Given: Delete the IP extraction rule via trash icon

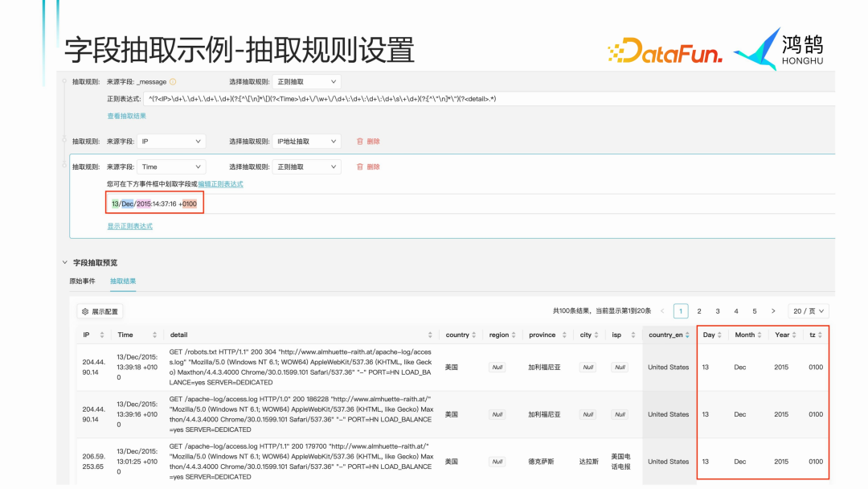Looking at the screenshot, I should [358, 140].
